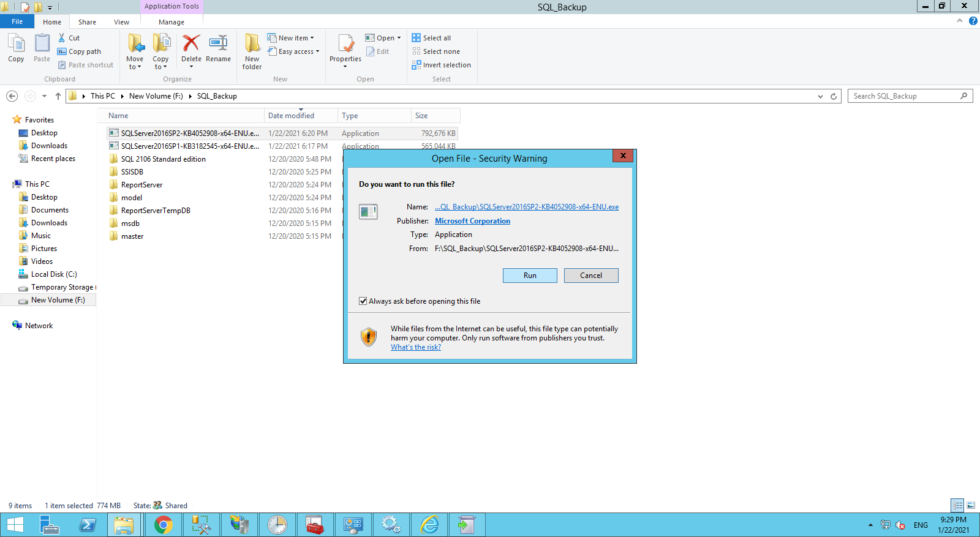
Task: Open Recent places under Favorites
Action: [53, 159]
